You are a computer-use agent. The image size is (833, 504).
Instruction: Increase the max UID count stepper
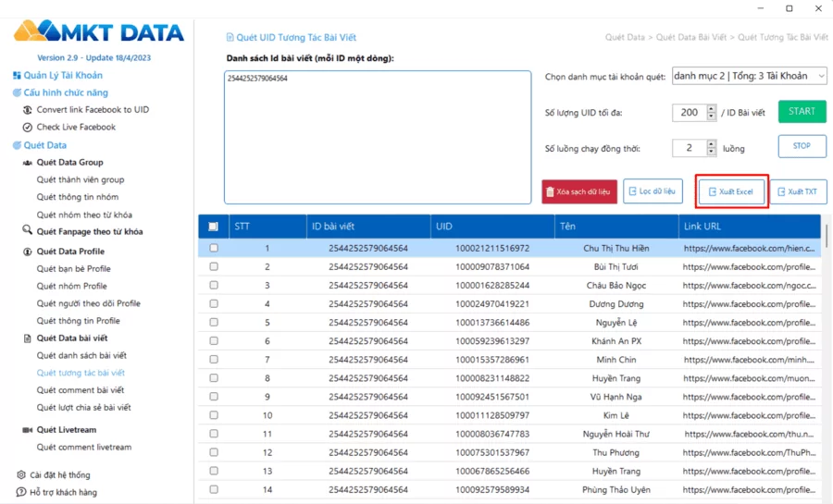click(711, 108)
